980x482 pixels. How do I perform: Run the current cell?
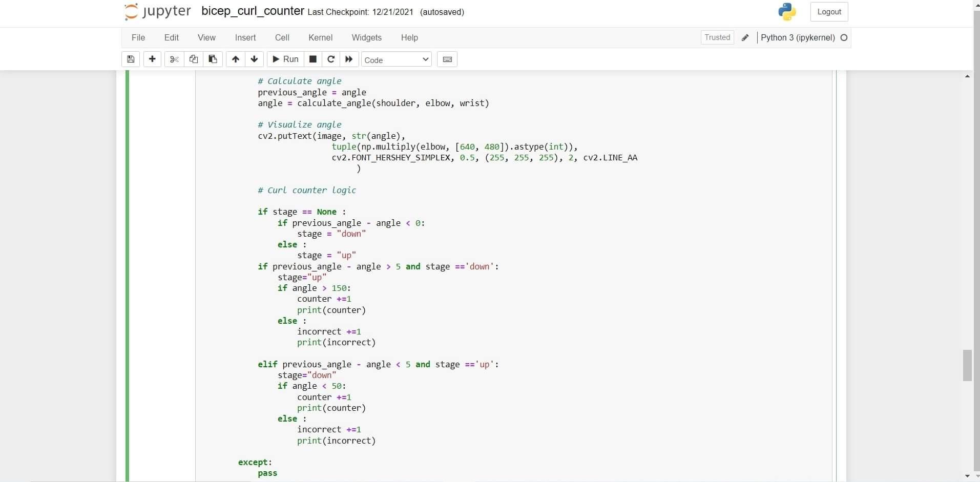click(285, 59)
